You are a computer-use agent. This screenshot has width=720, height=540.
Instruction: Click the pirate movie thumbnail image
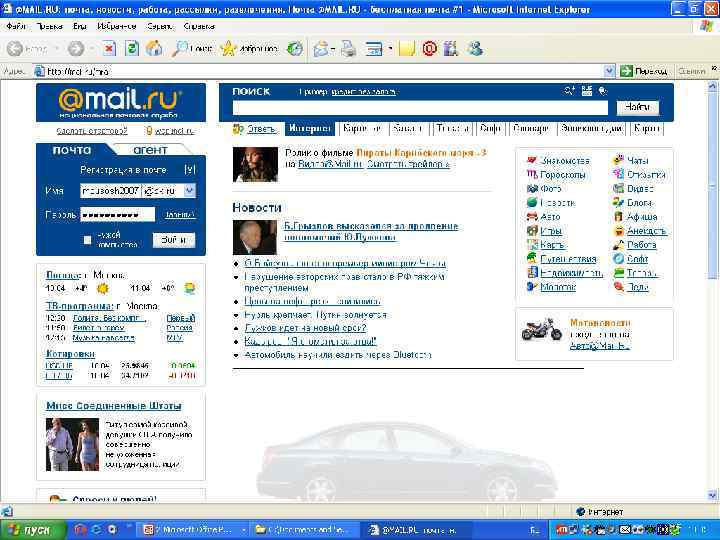(x=255, y=164)
